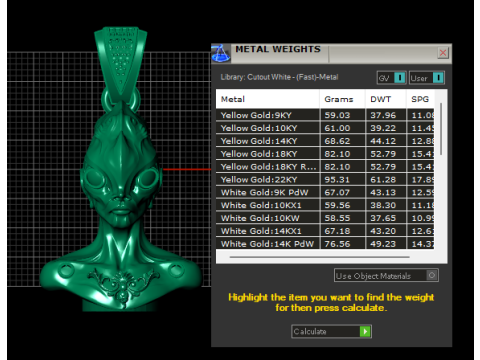The image size is (480, 360).
Task: Click grams value 68.62
Action: coord(337,141)
